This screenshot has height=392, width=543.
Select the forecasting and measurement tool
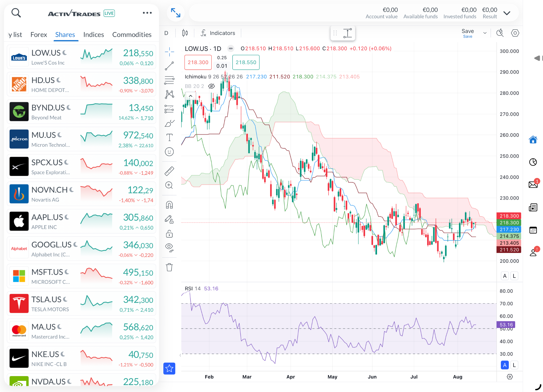(x=169, y=109)
